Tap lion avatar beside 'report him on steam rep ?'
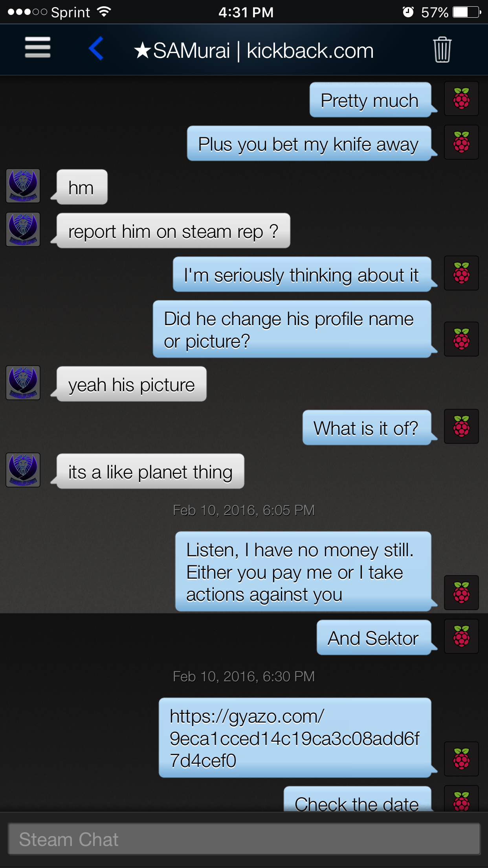This screenshot has height=868, width=488. [x=23, y=230]
